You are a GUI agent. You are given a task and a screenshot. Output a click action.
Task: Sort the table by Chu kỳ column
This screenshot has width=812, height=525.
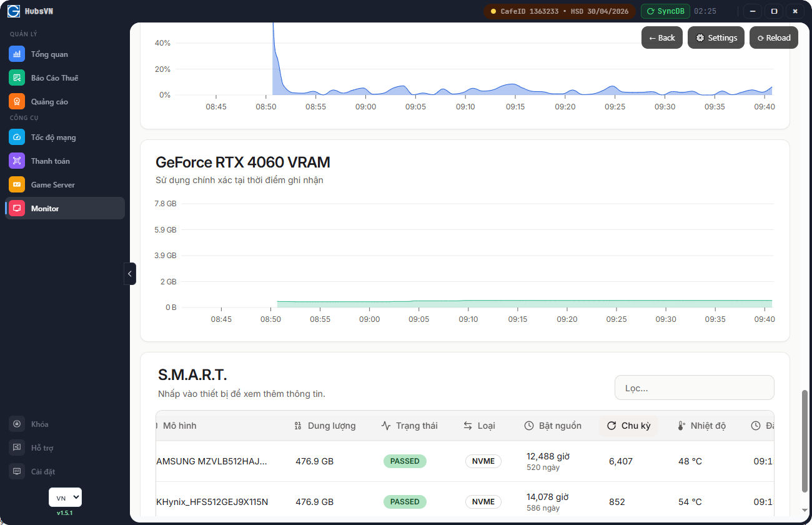628,426
